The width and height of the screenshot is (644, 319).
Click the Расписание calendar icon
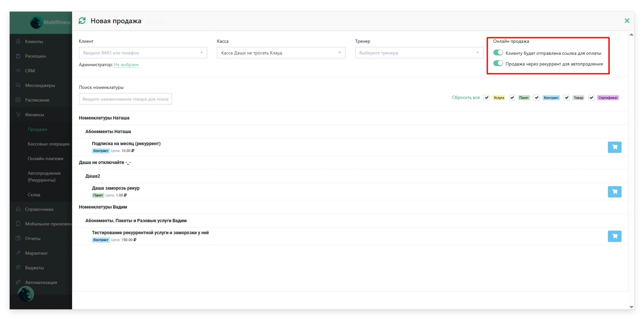(18, 100)
